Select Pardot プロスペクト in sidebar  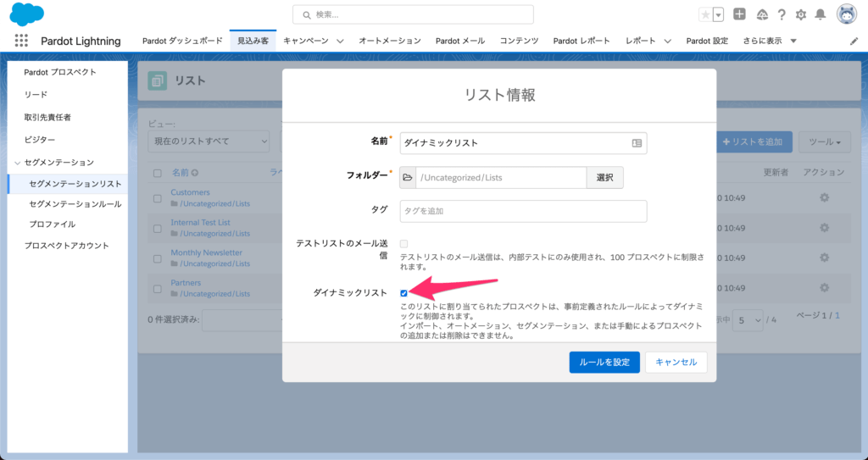(x=60, y=73)
